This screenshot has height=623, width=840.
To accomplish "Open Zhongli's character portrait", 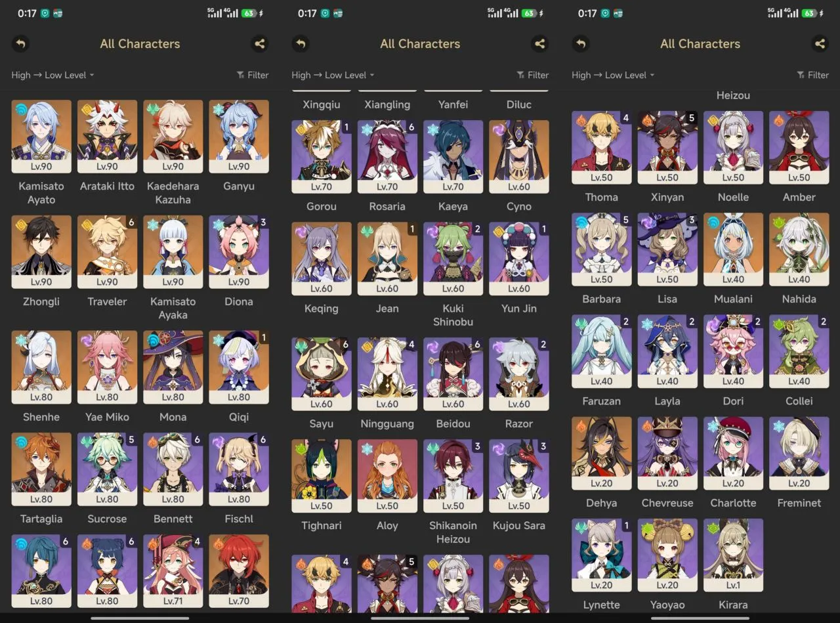I will pyautogui.click(x=41, y=252).
